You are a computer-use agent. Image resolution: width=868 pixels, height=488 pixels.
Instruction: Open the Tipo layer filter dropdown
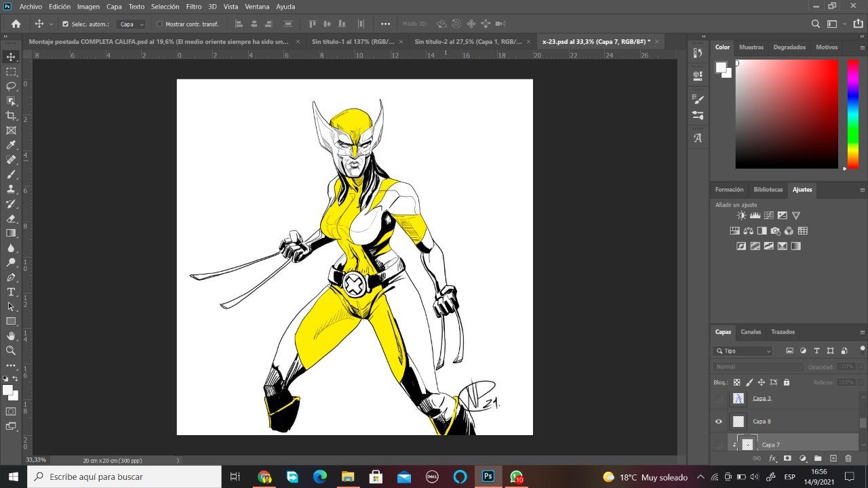[x=743, y=351]
